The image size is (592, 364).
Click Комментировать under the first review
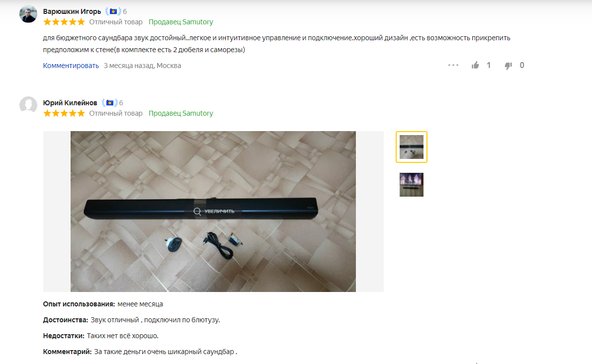tap(71, 66)
